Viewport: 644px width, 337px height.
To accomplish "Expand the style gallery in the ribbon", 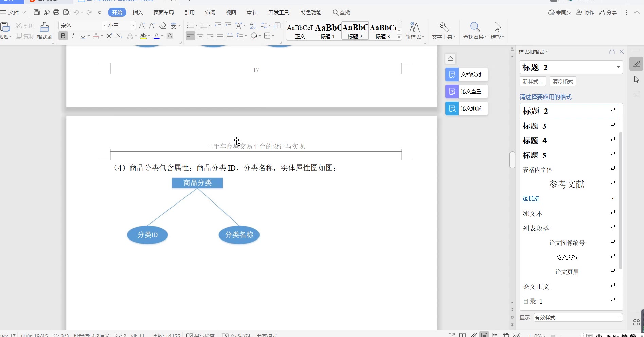I will (399, 37).
